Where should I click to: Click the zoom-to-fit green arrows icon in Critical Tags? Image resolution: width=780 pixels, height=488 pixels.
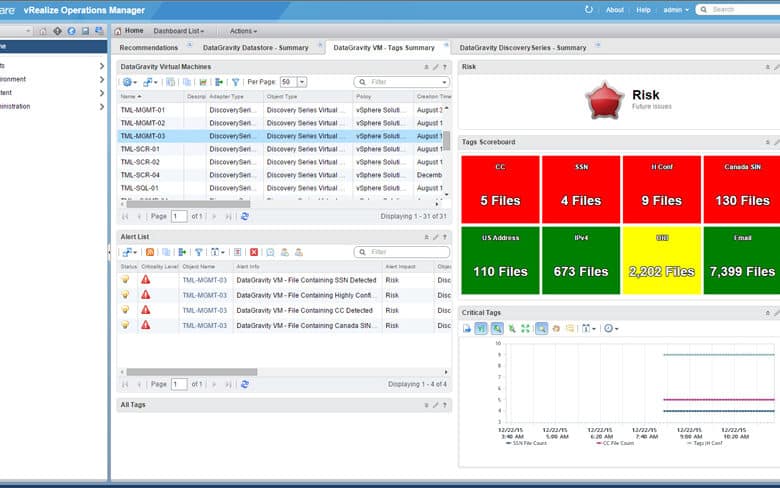[525, 328]
